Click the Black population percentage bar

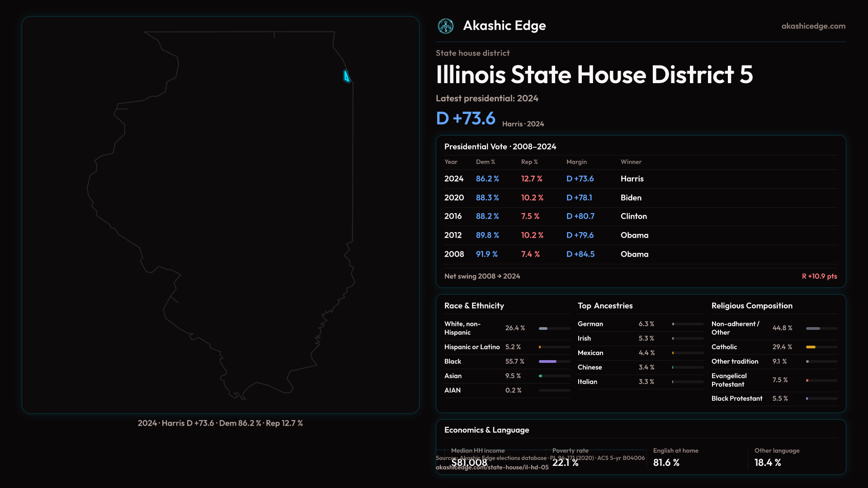[547, 361]
